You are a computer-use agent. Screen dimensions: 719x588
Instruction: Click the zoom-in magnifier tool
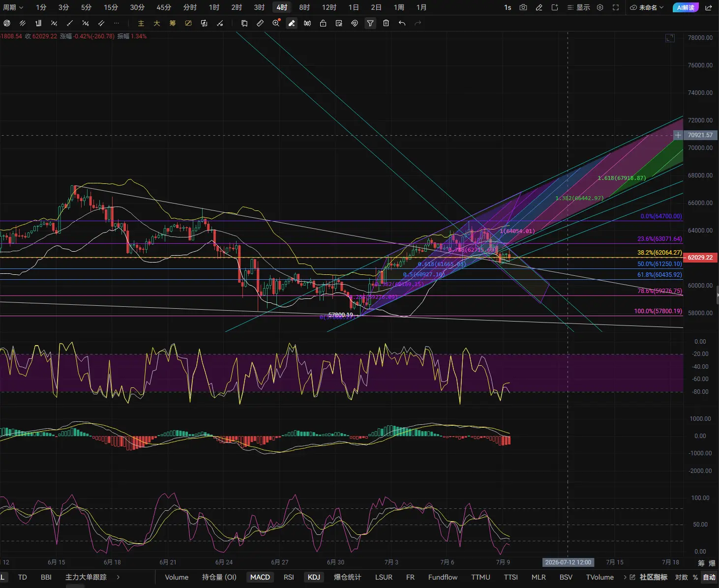tap(276, 23)
